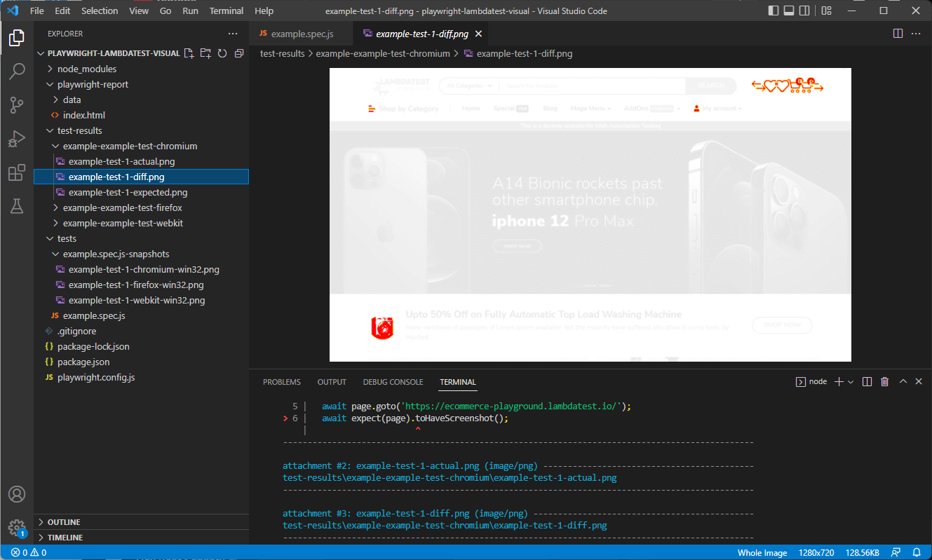
Task: Select the PROBLEMS panel tab
Action: (281, 382)
